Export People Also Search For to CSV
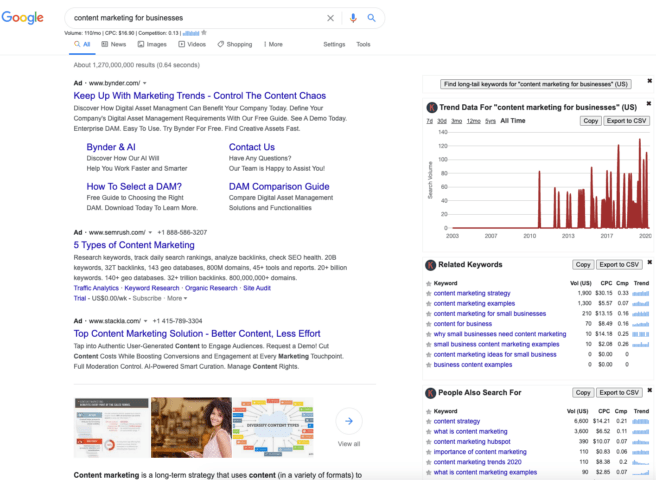656x480 pixels. [x=619, y=393]
